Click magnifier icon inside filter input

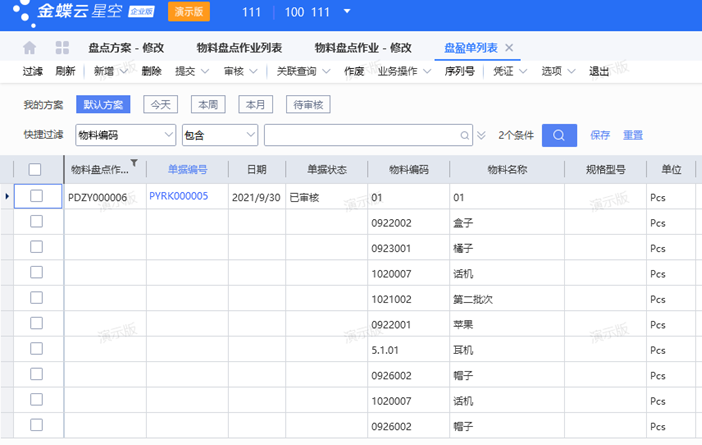coord(465,135)
